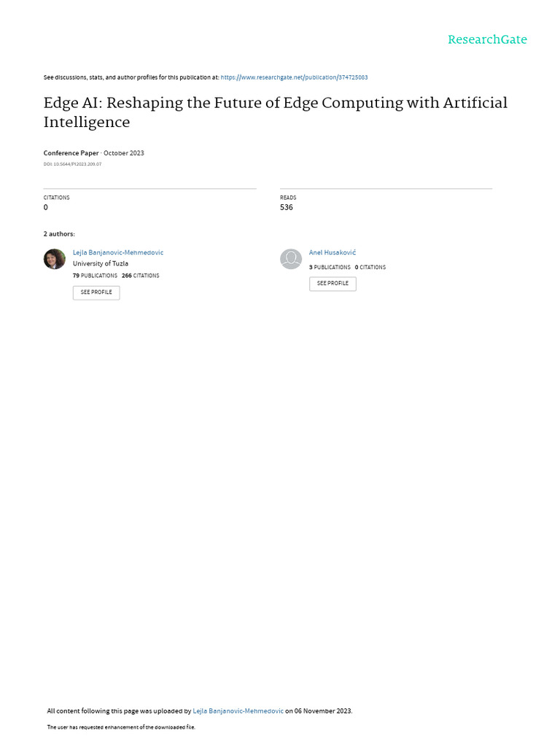Click the enhancement request footer note
Screen dimensions: 560x747
121,727
